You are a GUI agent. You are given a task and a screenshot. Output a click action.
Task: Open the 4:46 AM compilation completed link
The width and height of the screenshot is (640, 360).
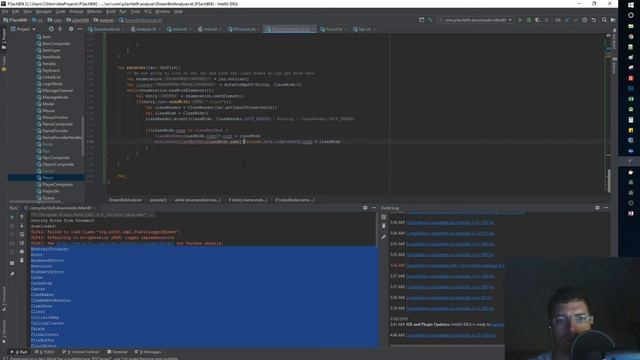(451, 335)
